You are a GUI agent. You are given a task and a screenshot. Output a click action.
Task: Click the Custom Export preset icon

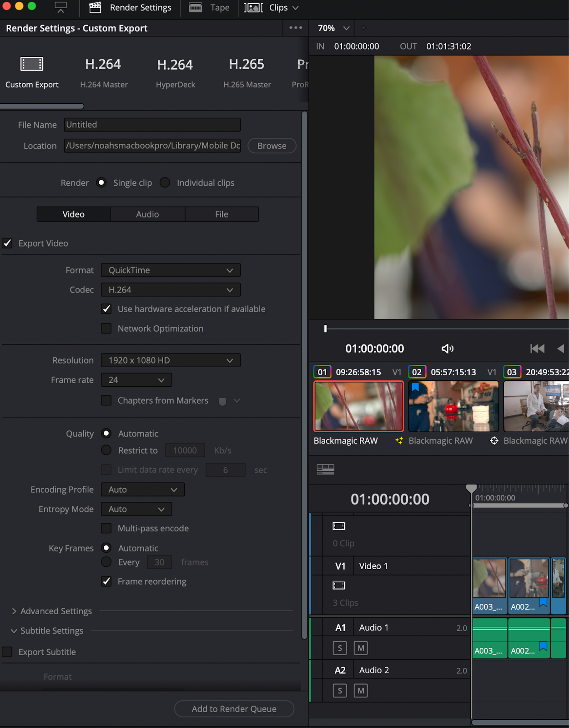[32, 64]
